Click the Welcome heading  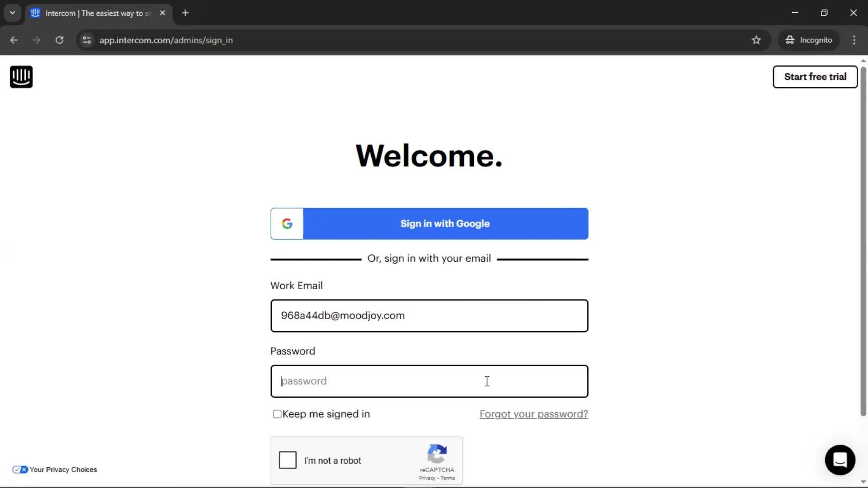click(429, 156)
